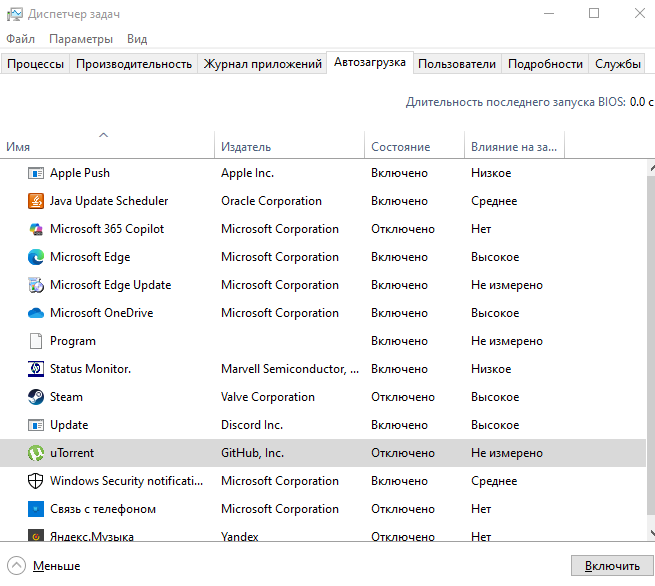
Task: Click the Status Monitor icon
Action: (x=36, y=369)
